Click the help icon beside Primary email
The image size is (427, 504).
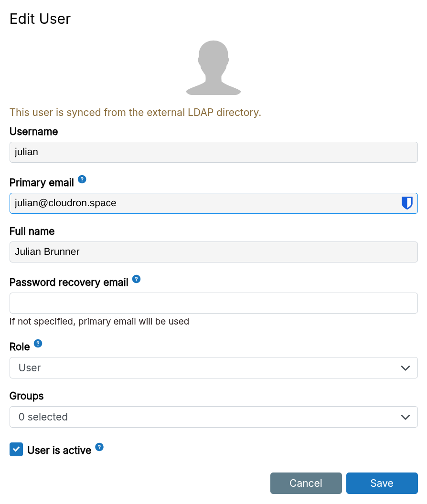pyautogui.click(x=82, y=179)
